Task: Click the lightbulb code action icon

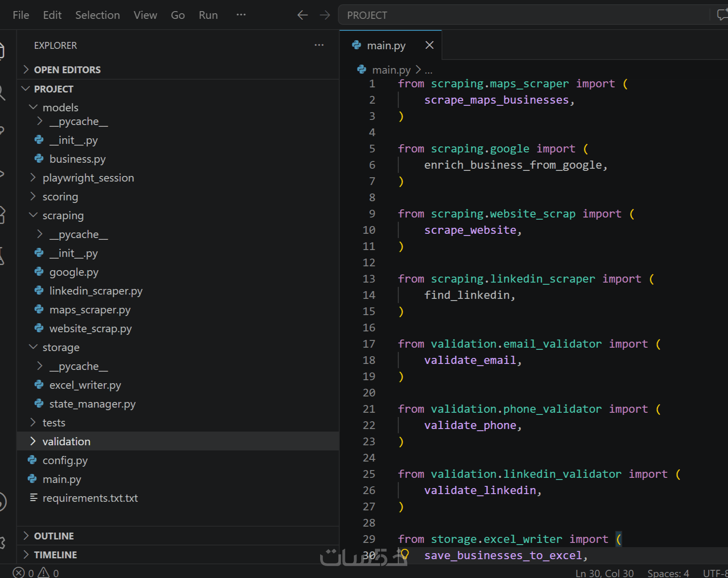Action: click(404, 554)
